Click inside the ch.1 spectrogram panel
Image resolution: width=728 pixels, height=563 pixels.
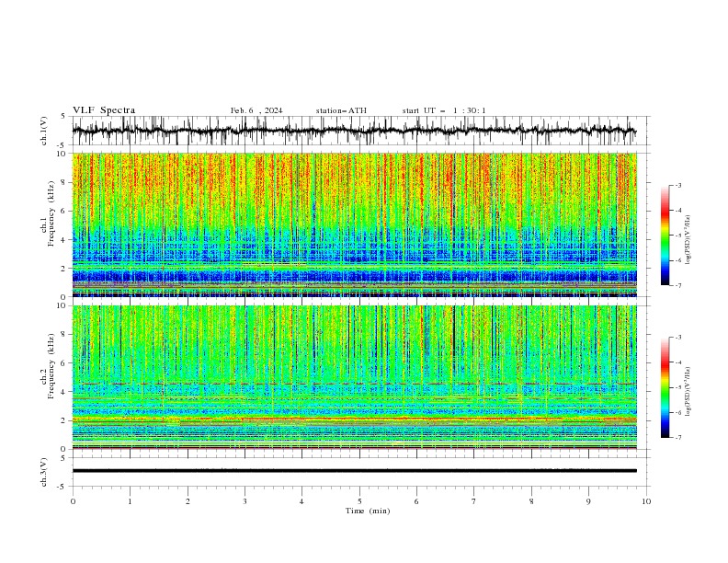click(354, 224)
